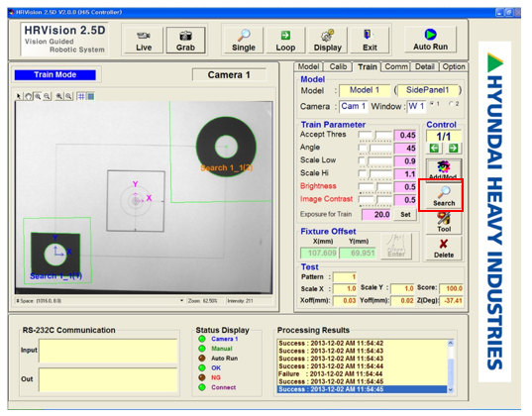Click the Pattern number field
Screen dimensions: 532x416
[345, 277]
